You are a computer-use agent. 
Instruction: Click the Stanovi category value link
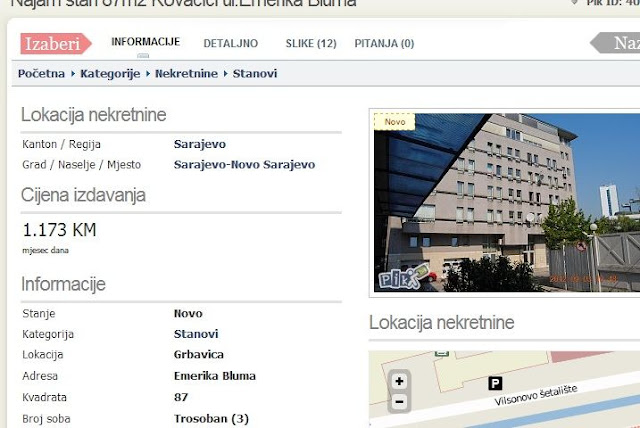click(196, 334)
